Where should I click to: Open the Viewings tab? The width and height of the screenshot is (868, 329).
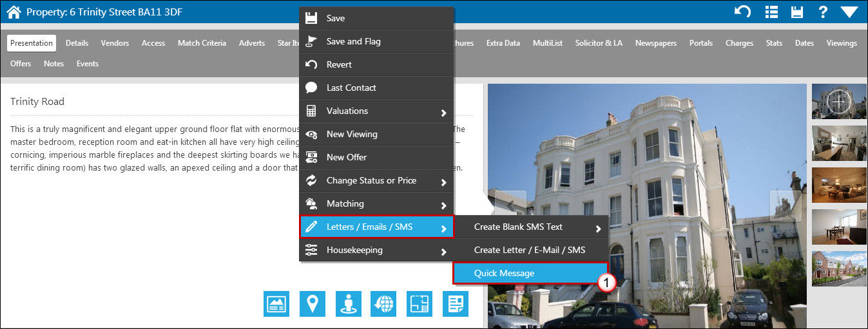[x=842, y=43]
